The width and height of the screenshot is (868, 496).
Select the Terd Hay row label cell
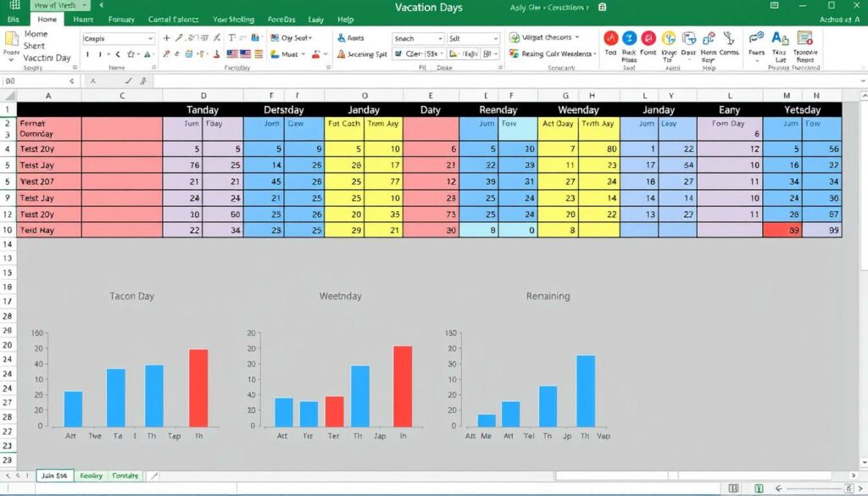point(48,231)
